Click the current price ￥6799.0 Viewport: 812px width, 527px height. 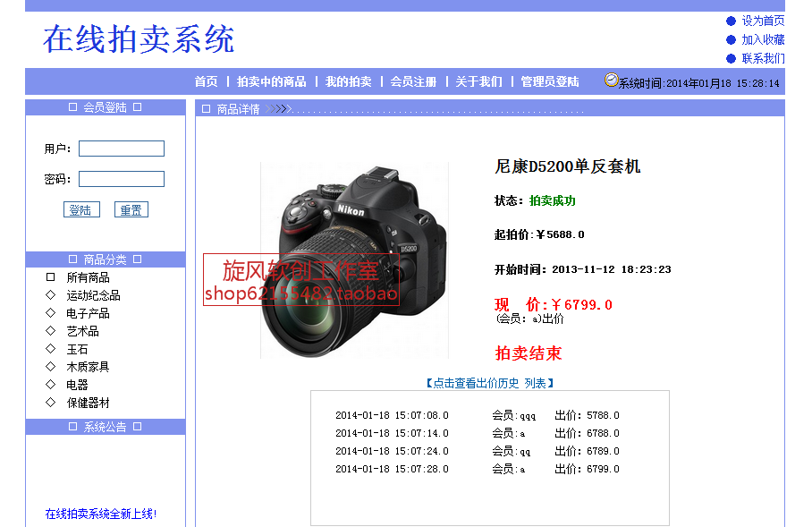[x=581, y=305]
